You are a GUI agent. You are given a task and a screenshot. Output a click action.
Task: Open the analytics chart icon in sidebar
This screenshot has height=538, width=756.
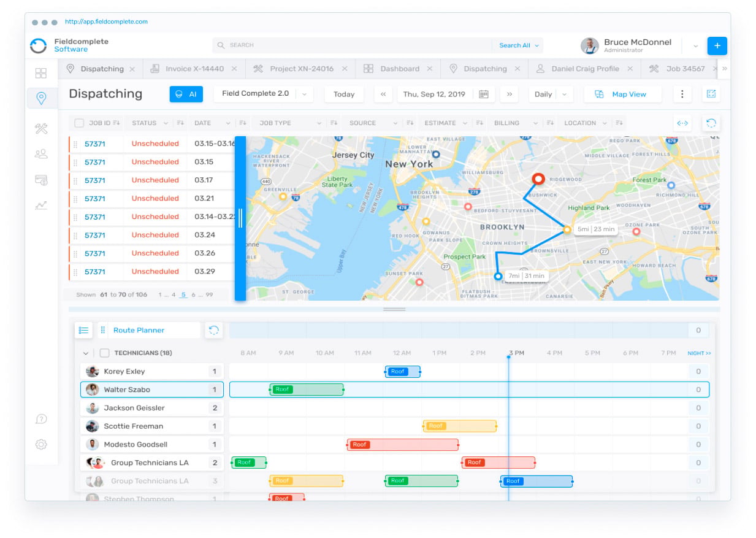(41, 206)
